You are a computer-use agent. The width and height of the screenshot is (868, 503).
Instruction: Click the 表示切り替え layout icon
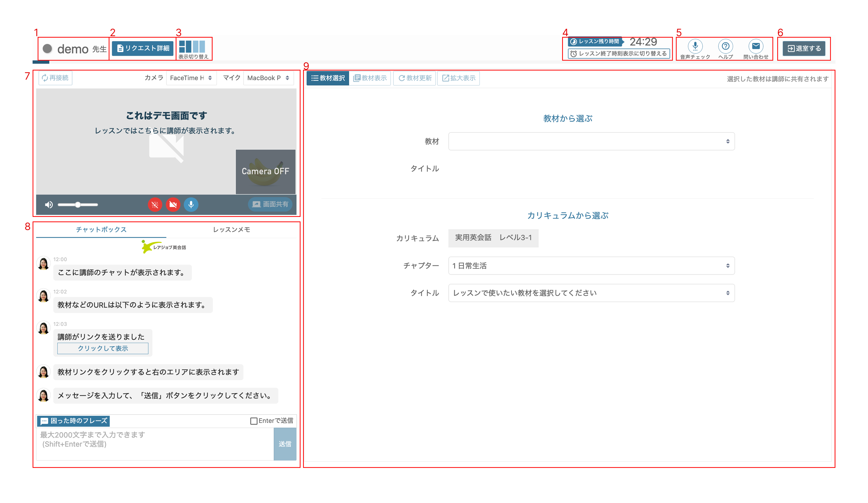pos(192,47)
